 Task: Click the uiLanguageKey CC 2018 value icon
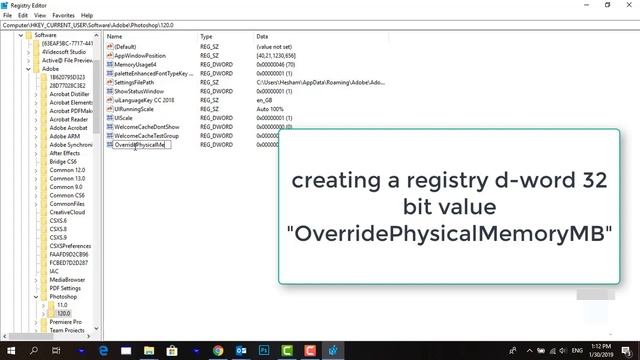[x=110, y=100]
